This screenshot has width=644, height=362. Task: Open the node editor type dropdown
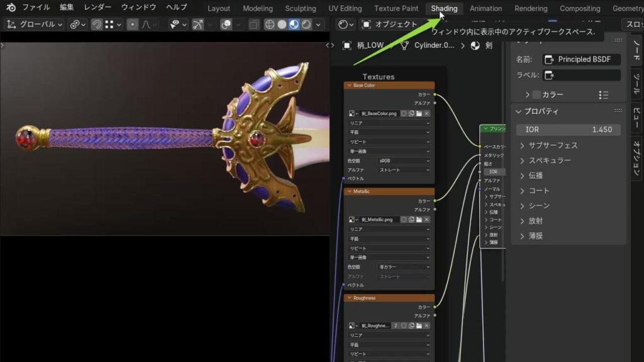(346, 25)
